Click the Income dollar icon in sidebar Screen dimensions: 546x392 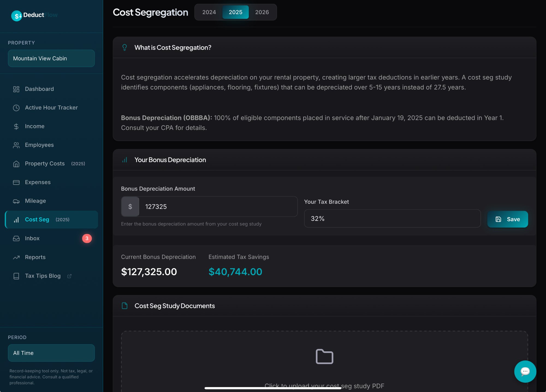pyautogui.click(x=16, y=126)
